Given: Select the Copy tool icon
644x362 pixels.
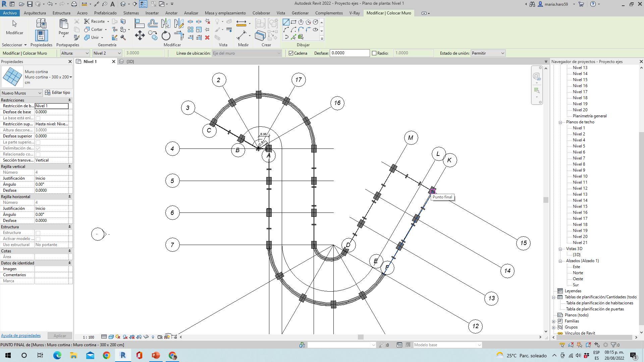Looking at the screenshot, I should pyautogui.click(x=153, y=36).
